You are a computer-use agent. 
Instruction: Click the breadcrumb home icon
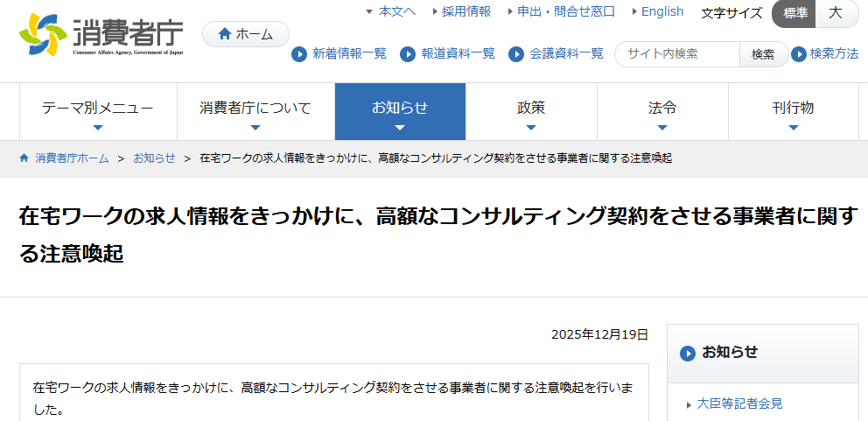[x=24, y=158]
